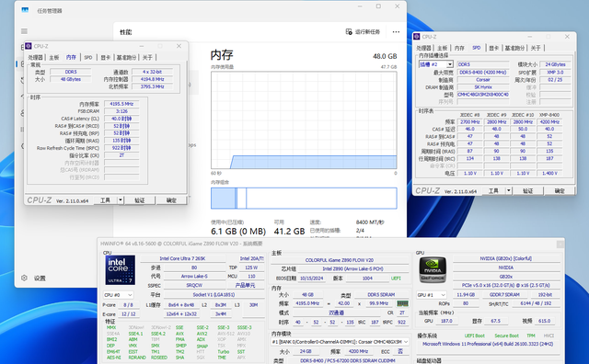The height and width of the screenshot is (364, 589).
Task: Open Task Manager settings via the gear icon
Action: [x=25, y=279]
